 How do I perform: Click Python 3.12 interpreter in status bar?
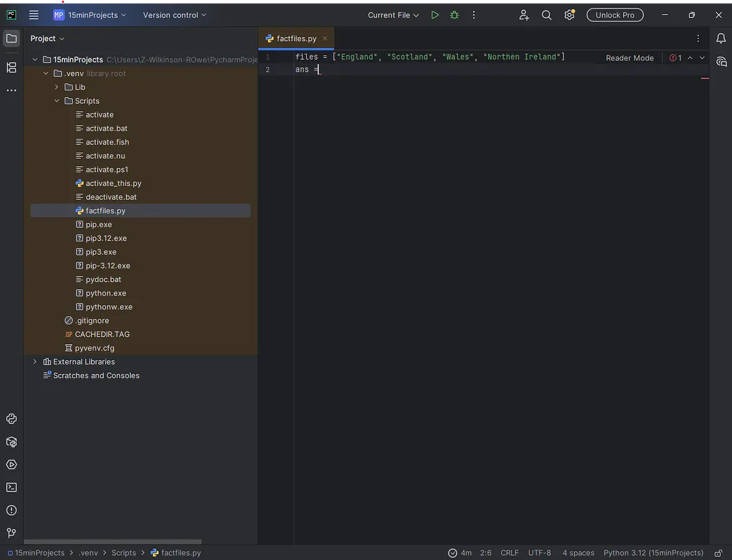point(653,553)
